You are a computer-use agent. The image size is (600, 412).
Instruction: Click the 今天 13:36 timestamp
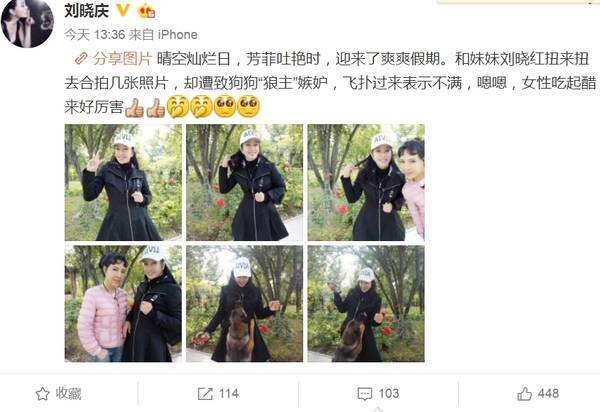tap(95, 34)
